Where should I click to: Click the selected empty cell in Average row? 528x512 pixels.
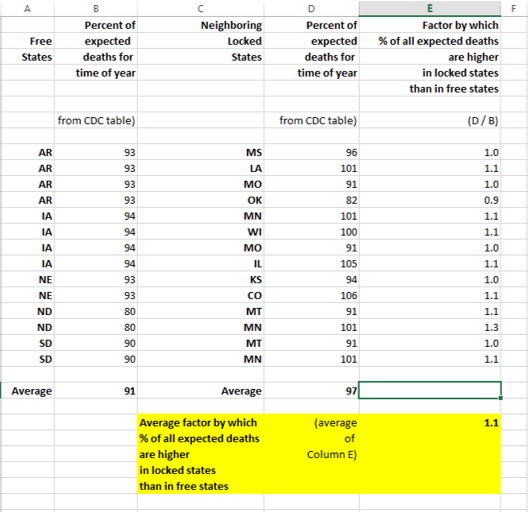pos(430,390)
